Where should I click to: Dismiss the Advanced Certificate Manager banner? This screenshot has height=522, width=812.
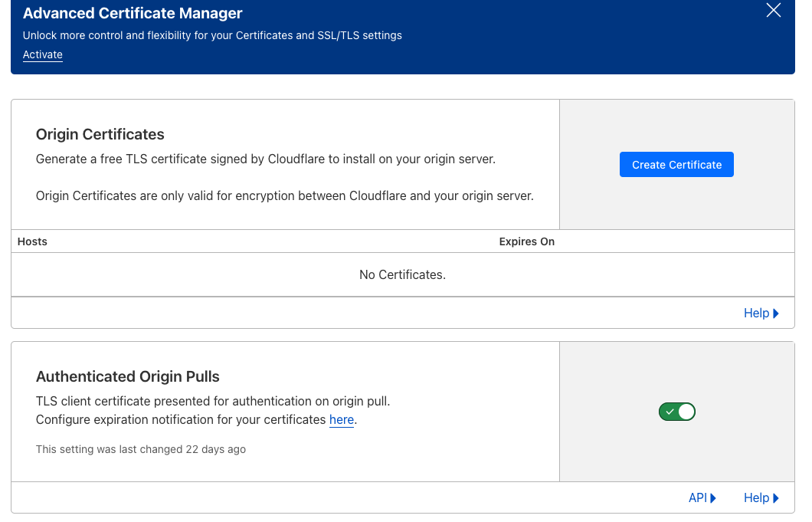(774, 11)
